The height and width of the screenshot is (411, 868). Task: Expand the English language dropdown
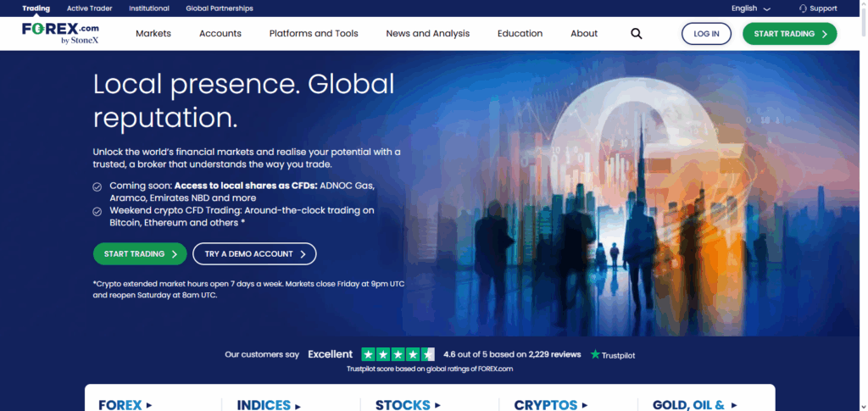point(751,8)
